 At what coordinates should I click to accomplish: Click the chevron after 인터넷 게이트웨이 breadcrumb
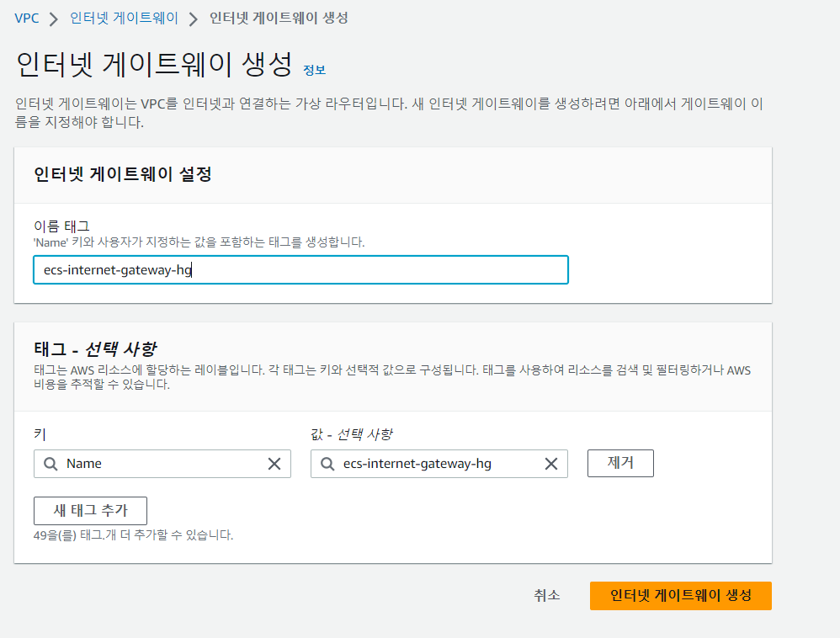(194, 19)
